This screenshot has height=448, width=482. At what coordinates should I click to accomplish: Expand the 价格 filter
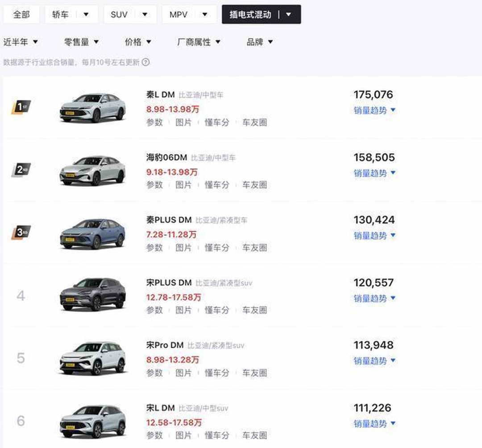click(x=138, y=42)
